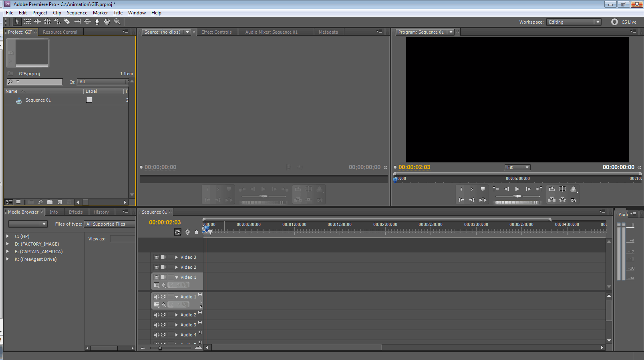The width and height of the screenshot is (644, 360).
Task: Click the New Item icon in Project panel
Action: tap(60, 202)
